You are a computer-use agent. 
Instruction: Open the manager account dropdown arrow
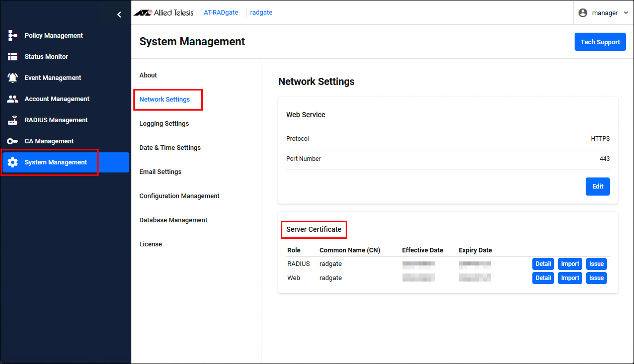pos(625,13)
